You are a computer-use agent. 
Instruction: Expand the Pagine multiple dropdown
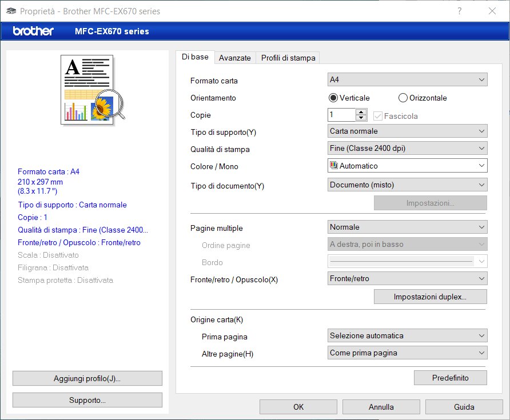[407, 227]
